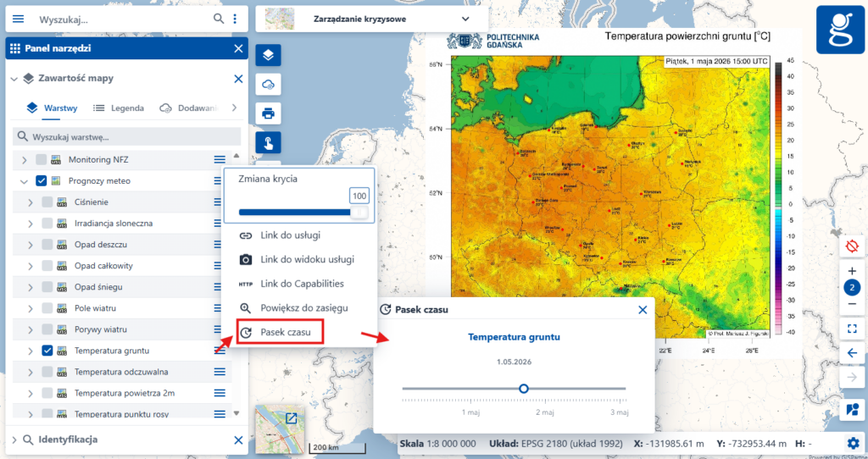Enable the Opad całkowity checkbox
The height and width of the screenshot is (459, 868).
point(47,266)
